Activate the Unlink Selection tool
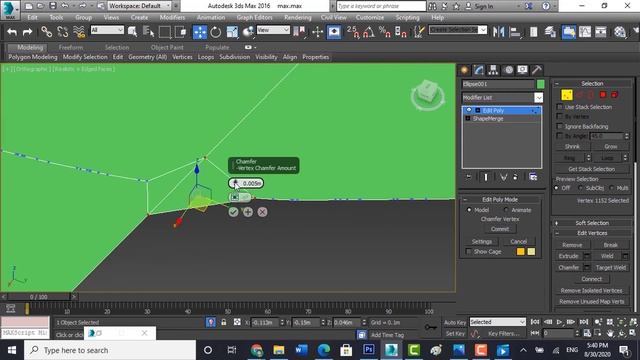640x360 pixels. (x=62, y=32)
